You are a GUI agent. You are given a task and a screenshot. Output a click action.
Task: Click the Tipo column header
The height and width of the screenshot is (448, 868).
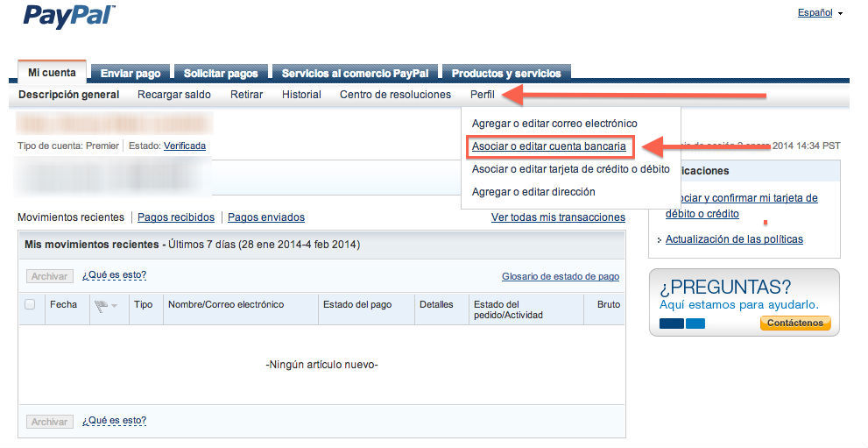pos(144,304)
